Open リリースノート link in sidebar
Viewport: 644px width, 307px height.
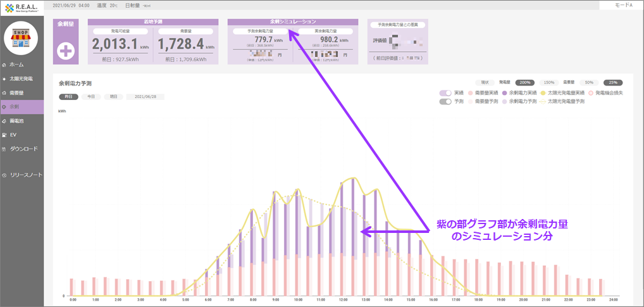pos(26,175)
